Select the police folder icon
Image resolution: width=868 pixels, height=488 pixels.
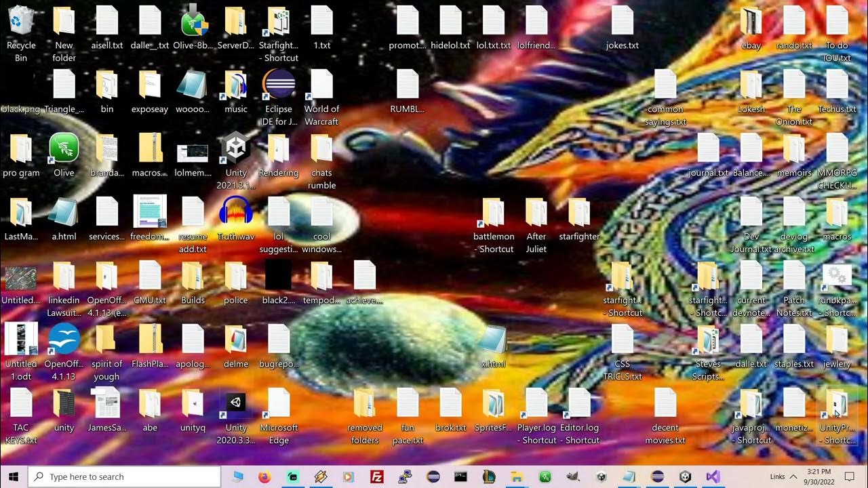pyautogui.click(x=235, y=276)
